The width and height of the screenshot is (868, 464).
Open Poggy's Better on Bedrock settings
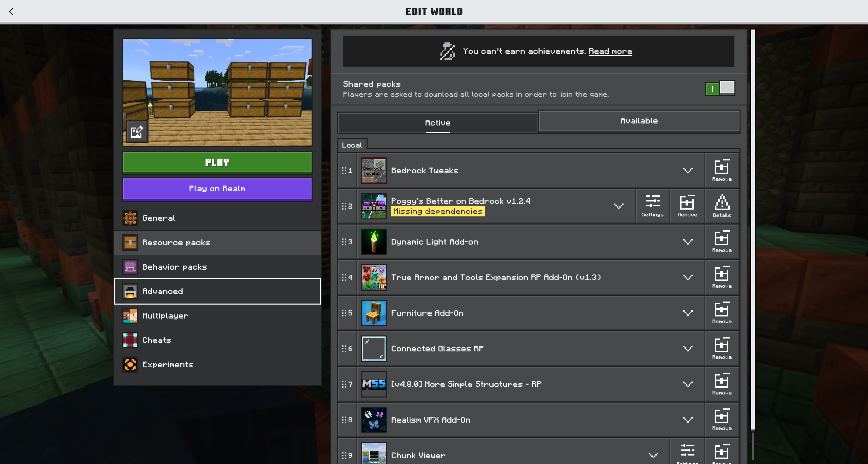click(x=652, y=206)
